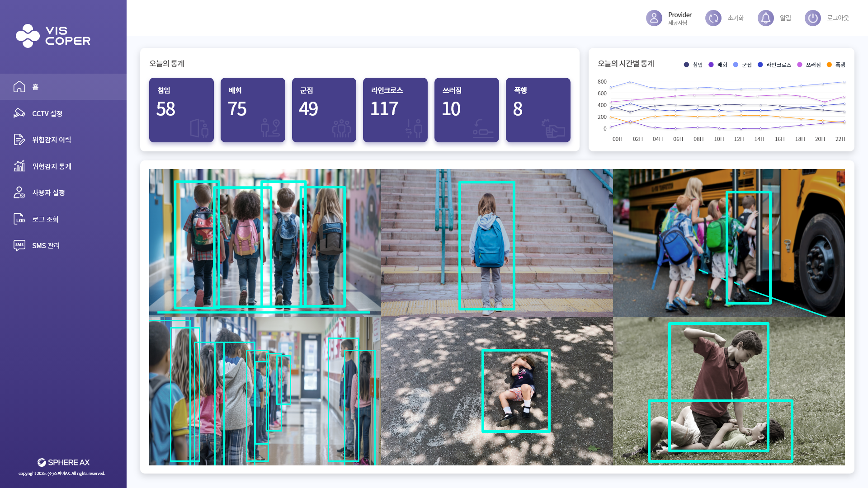The width and height of the screenshot is (868, 488).
Task: Open the Provider user profile avatar
Action: 654,18
